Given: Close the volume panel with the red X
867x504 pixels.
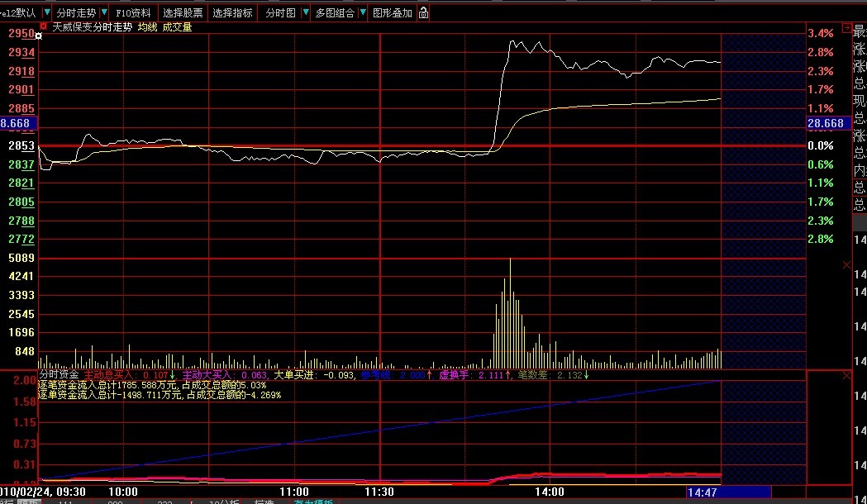Looking at the screenshot, I should click(846, 264).
